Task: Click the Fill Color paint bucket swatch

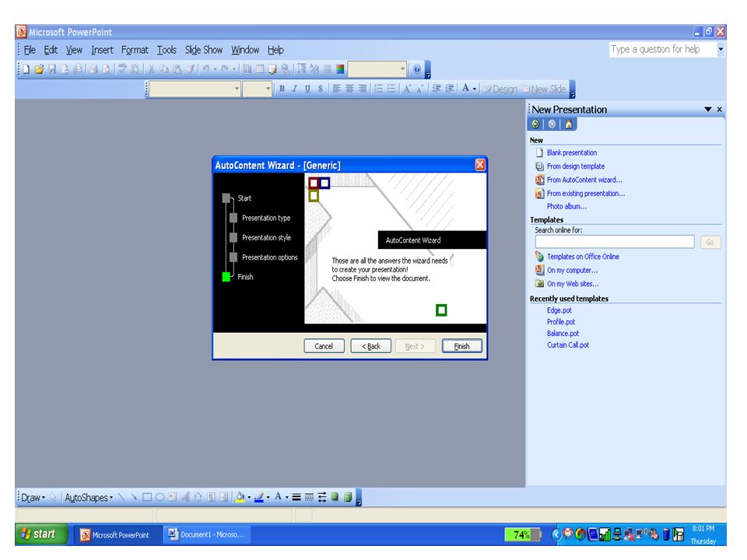Action: 240,498
